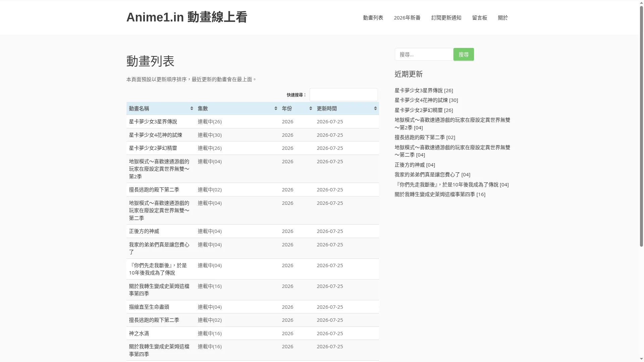Open sidebar link 我家的弟弟們真是讓您費心了 [04]

pyautogui.click(x=433, y=175)
